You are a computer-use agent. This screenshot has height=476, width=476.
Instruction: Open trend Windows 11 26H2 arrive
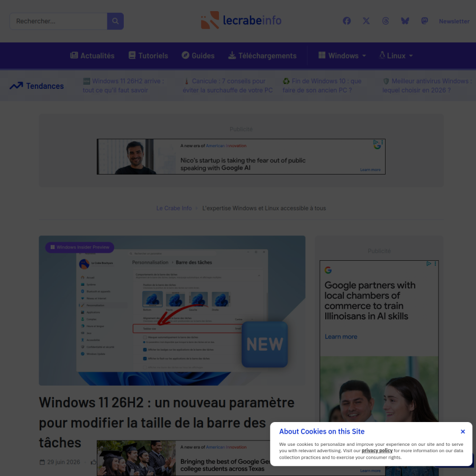click(124, 86)
